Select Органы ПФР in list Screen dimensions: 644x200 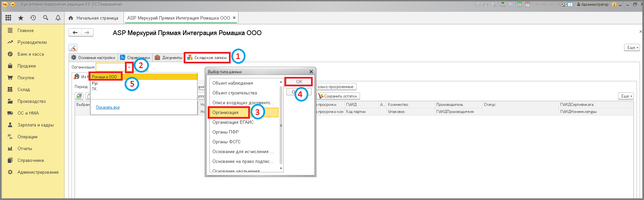pos(244,132)
